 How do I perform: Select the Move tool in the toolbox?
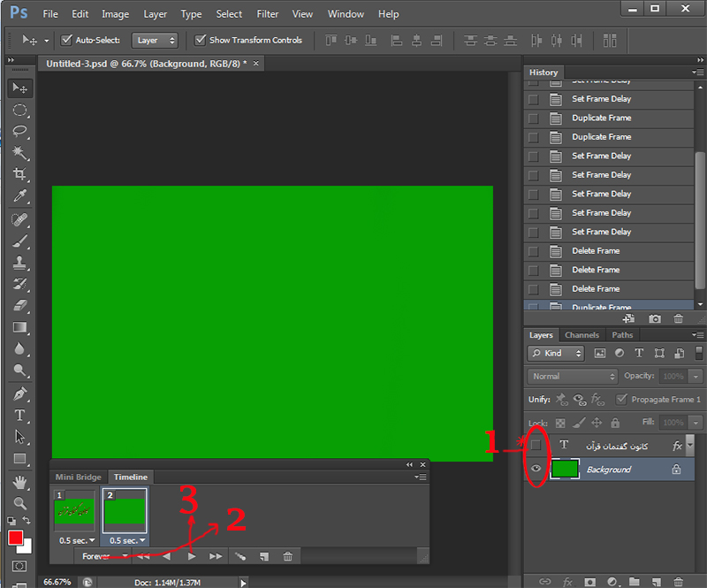19,88
